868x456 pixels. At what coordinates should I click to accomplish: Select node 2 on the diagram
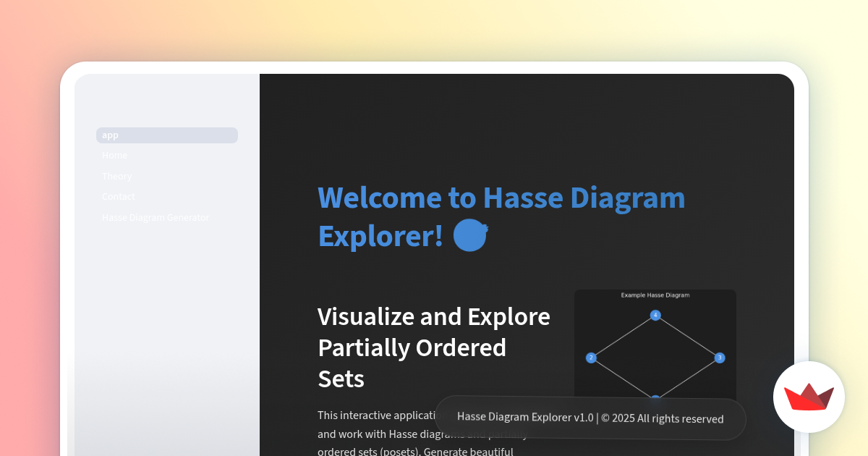[x=591, y=357]
